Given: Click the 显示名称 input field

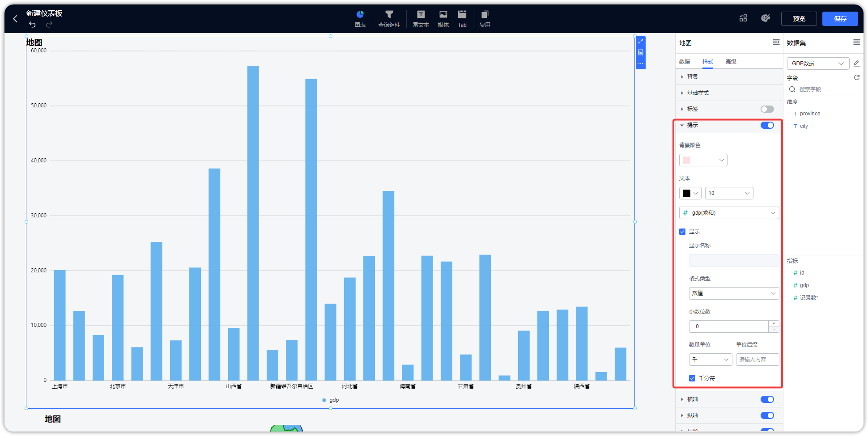Looking at the screenshot, I should [734, 260].
